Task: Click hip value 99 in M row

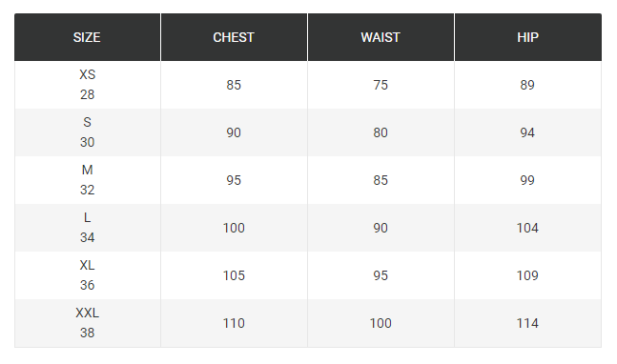Action: [x=527, y=180]
